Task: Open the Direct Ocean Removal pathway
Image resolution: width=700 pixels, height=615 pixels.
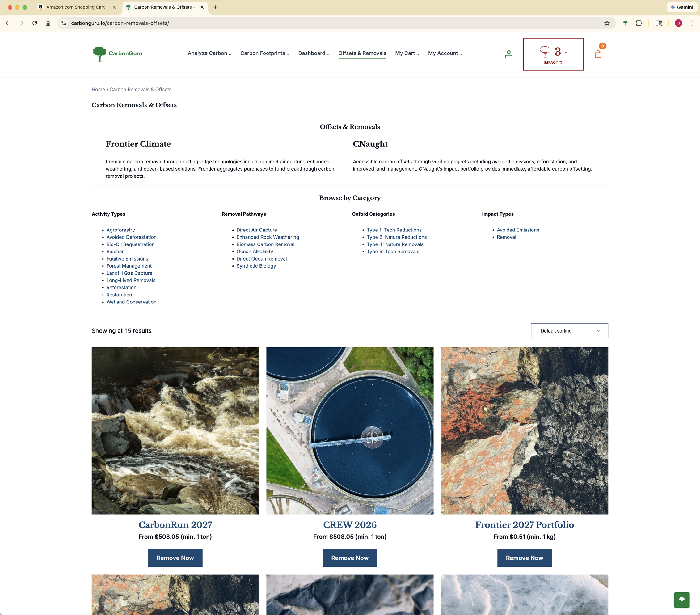Action: coord(262,259)
